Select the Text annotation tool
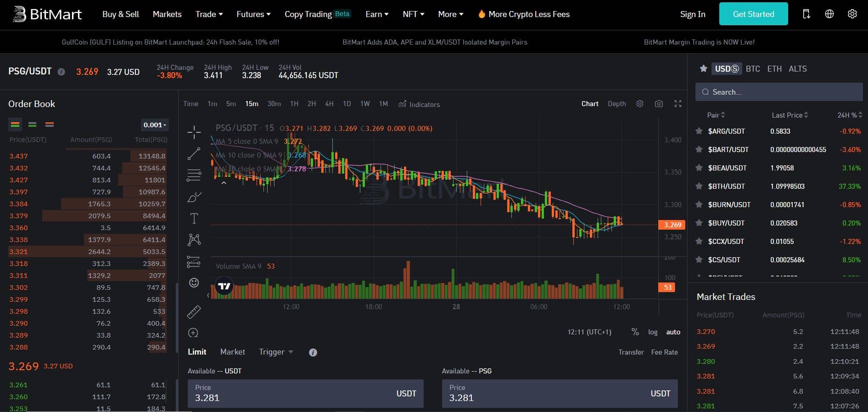This screenshot has width=868, height=412. [x=194, y=218]
